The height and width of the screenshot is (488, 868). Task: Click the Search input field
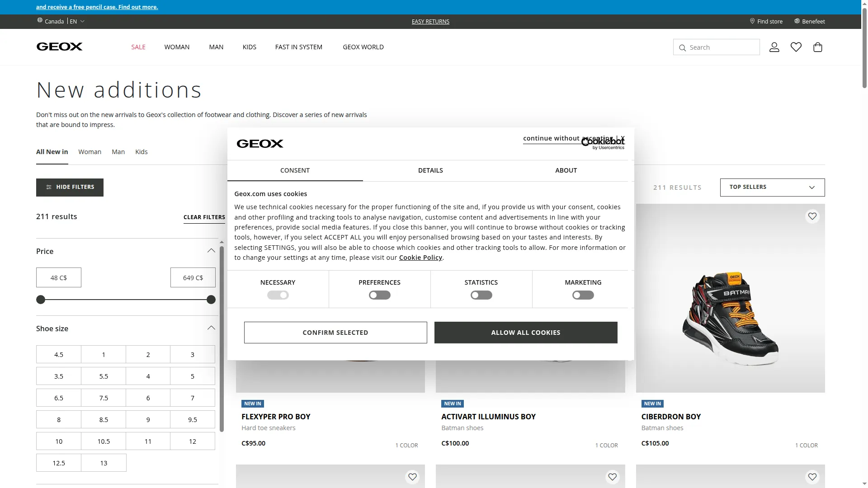(x=717, y=47)
